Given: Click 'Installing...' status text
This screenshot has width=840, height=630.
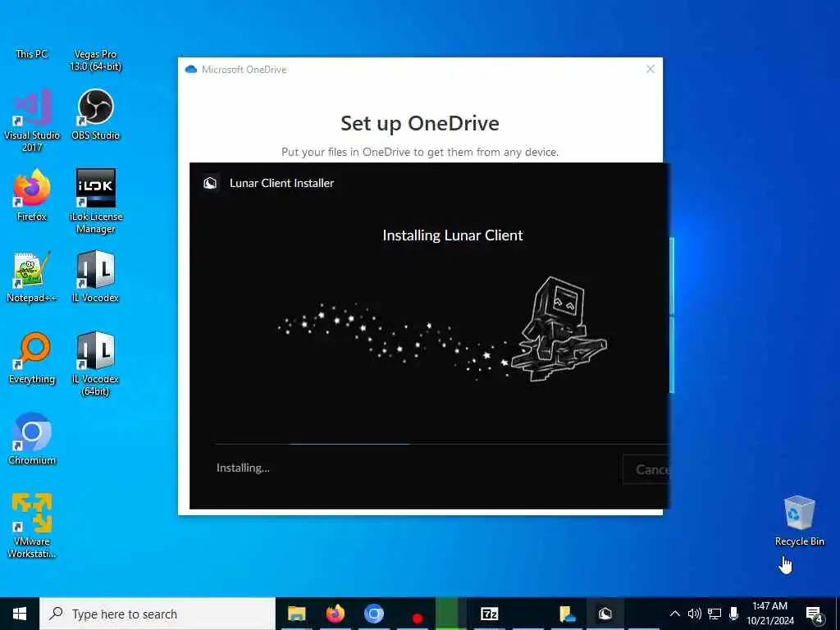Looking at the screenshot, I should 243,468.
